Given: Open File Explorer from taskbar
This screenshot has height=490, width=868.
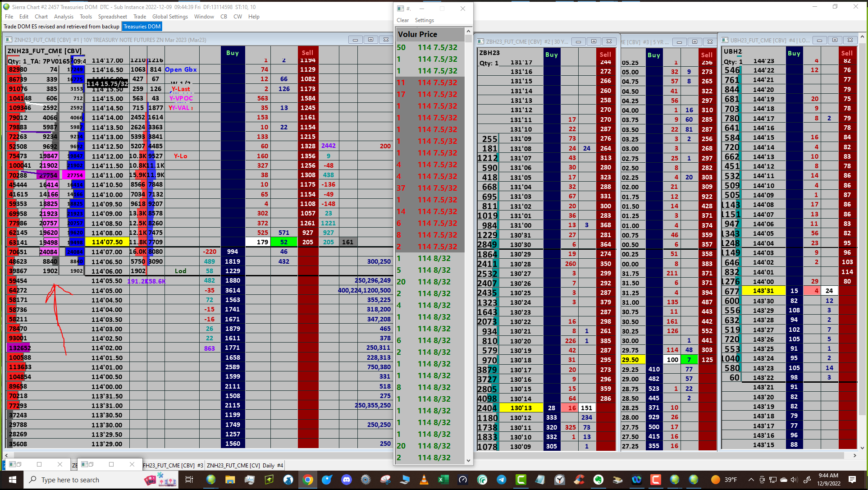Looking at the screenshot, I should tap(230, 480).
